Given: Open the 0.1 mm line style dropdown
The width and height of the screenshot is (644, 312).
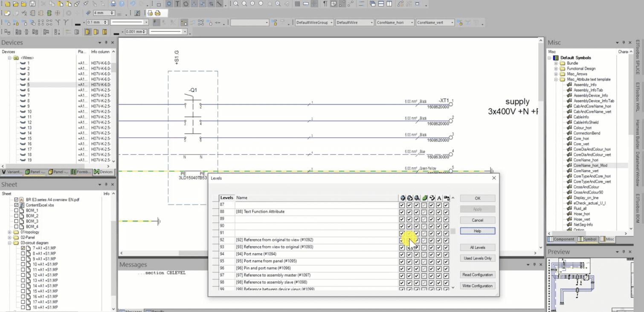Looking at the screenshot, I should click(x=146, y=22).
